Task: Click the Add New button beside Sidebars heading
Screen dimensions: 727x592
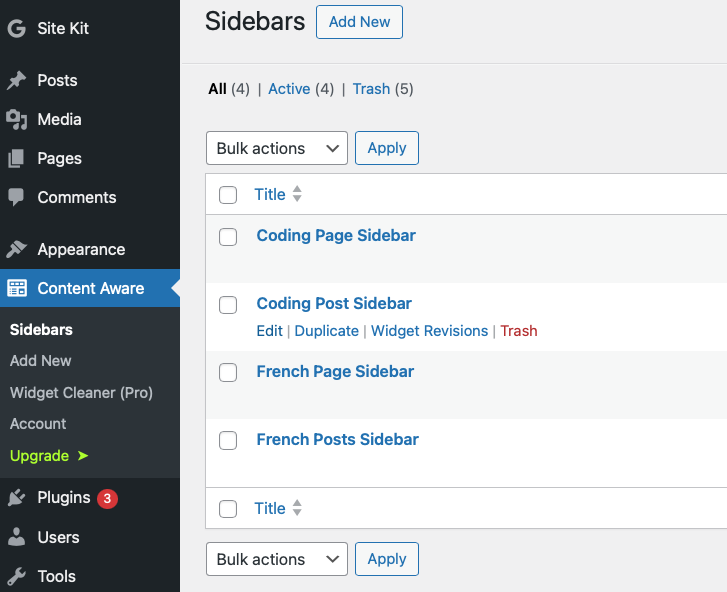Action: point(359,22)
